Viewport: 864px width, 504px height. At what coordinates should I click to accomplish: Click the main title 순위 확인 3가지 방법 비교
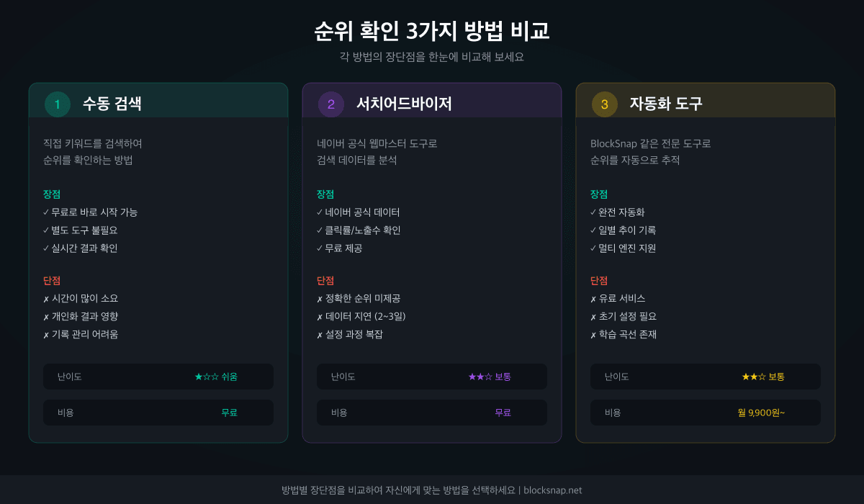click(x=432, y=31)
